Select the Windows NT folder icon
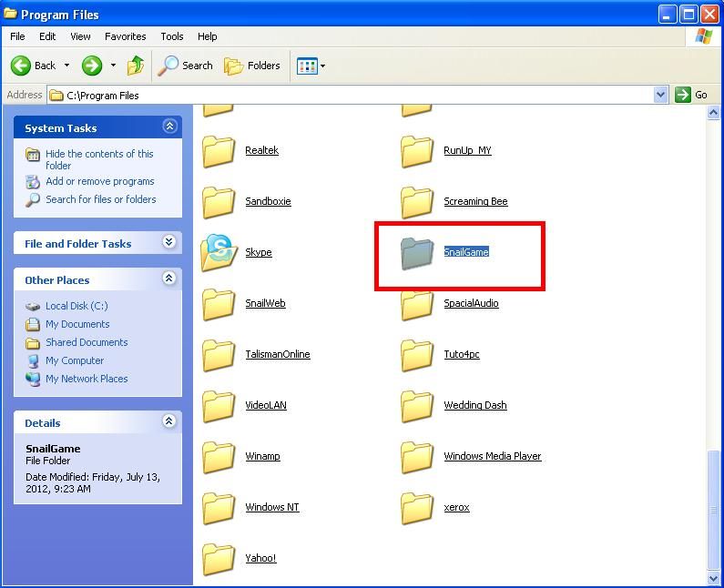 (219, 508)
